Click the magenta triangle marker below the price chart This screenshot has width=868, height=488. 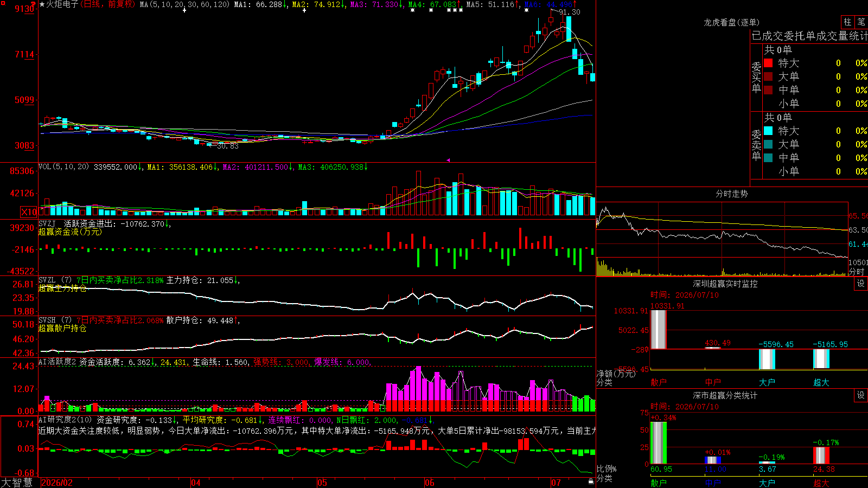click(x=449, y=160)
